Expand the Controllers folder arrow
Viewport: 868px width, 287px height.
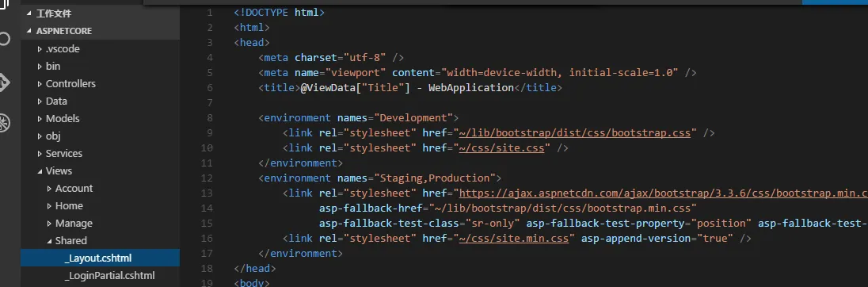click(x=40, y=84)
